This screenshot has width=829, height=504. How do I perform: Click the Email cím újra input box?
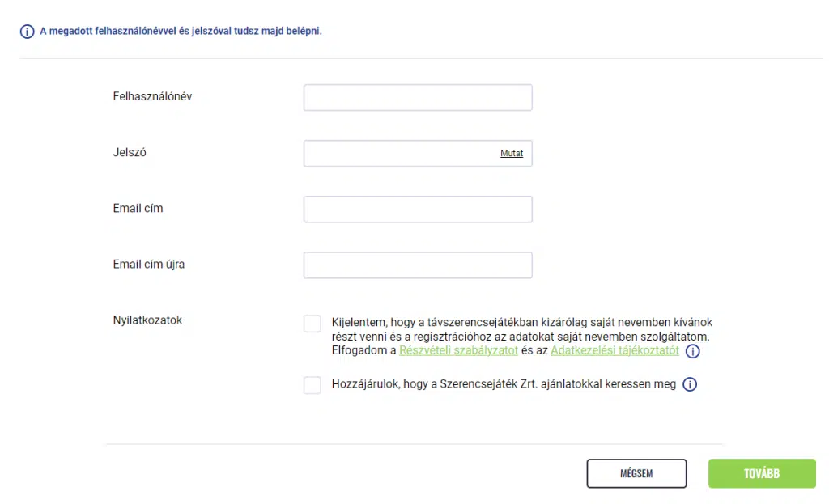click(418, 265)
